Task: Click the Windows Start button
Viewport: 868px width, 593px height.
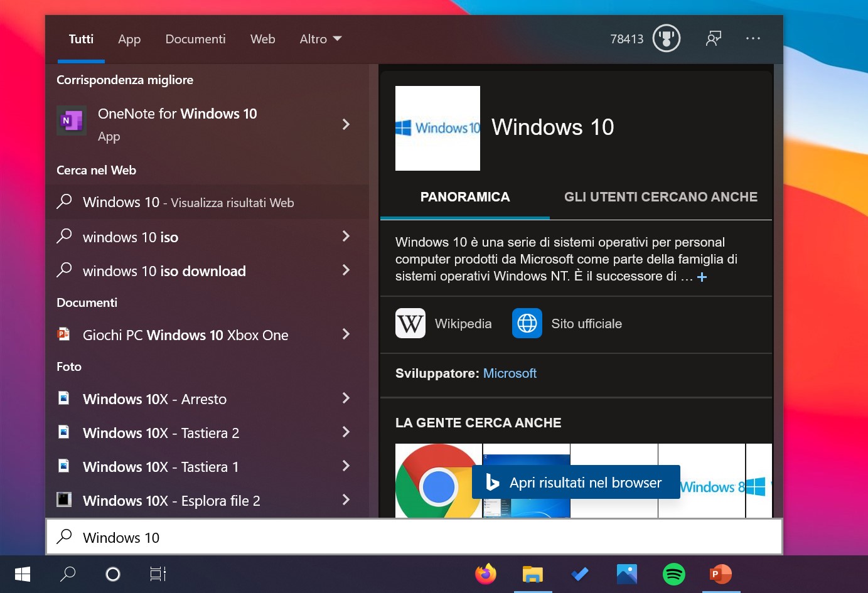Action: click(23, 574)
